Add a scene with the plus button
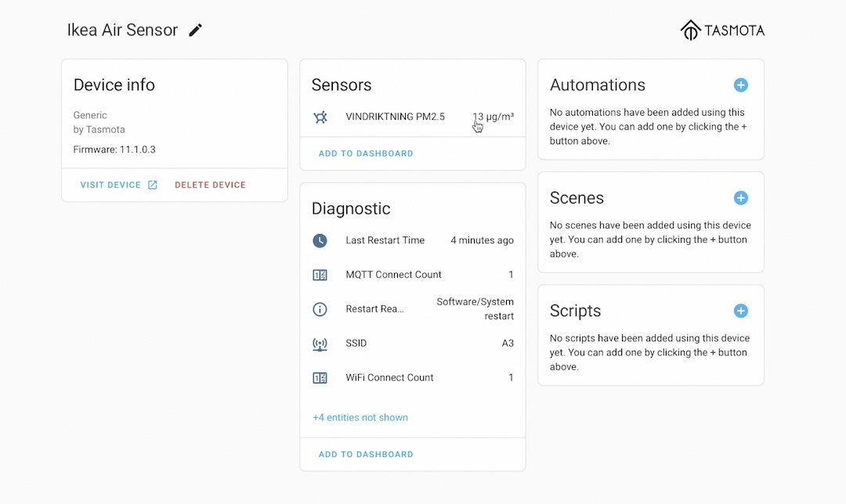Image resolution: width=846 pixels, height=504 pixels. [x=741, y=198]
